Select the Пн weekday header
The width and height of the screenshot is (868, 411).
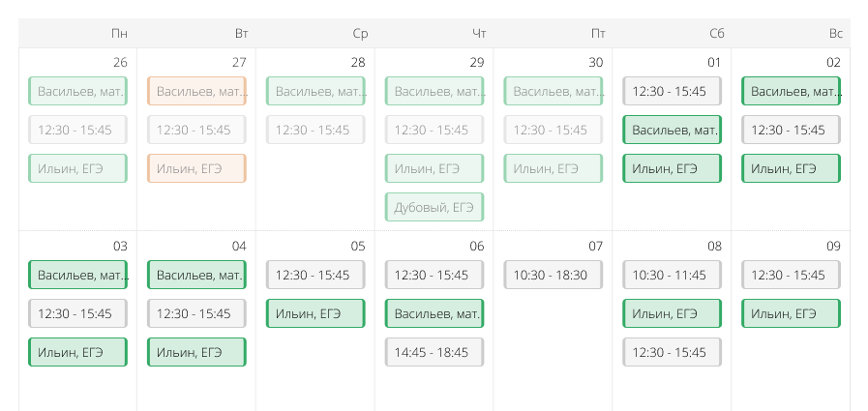119,34
